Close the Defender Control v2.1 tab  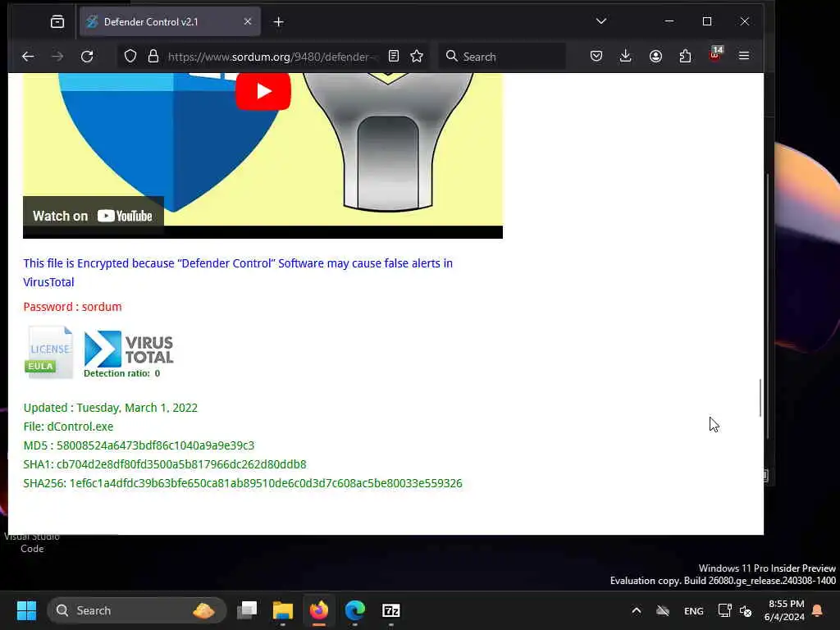point(248,21)
